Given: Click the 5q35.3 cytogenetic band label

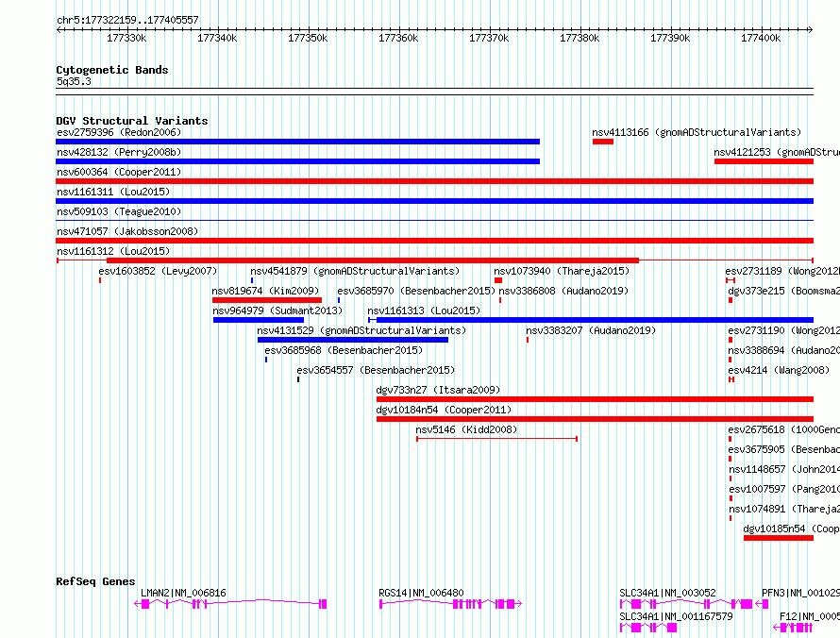Looking at the screenshot, I should (x=74, y=81).
